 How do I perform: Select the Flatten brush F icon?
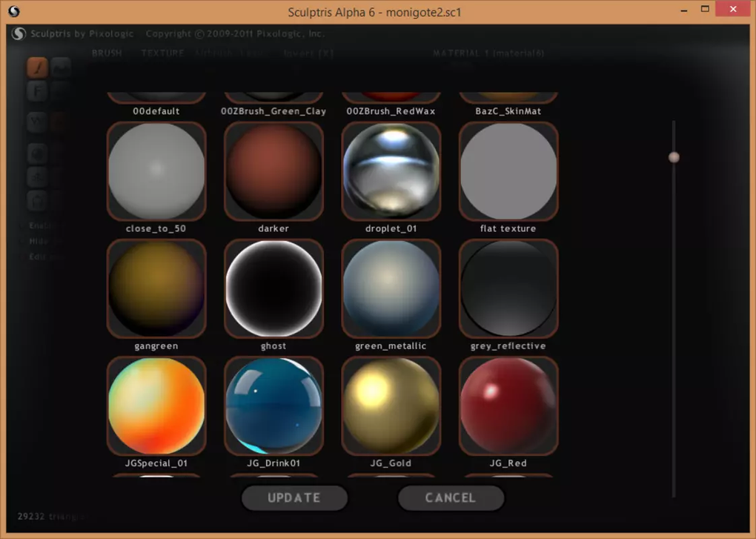(37, 91)
